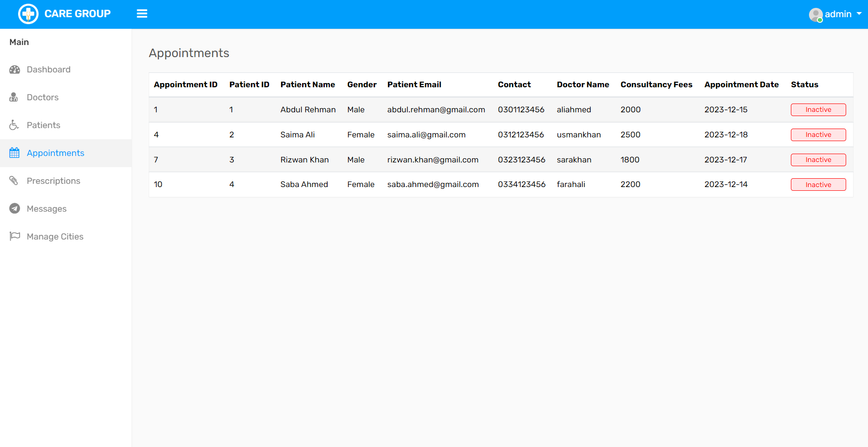Toggle Inactive status for Saima Ali
The height and width of the screenshot is (447, 868).
[x=818, y=135]
